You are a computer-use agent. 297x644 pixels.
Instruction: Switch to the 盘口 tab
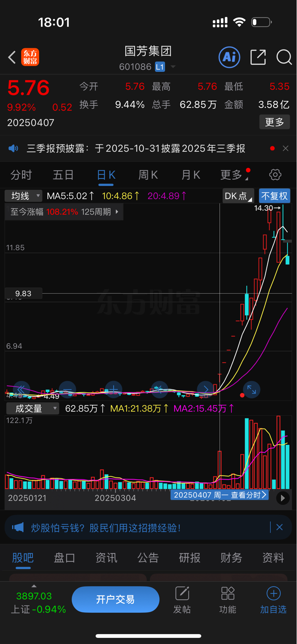64,558
